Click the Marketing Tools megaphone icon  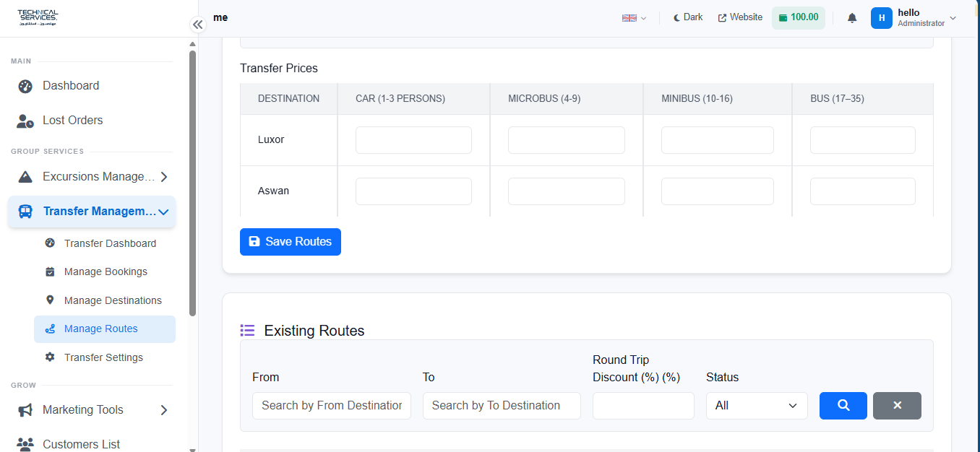25,410
